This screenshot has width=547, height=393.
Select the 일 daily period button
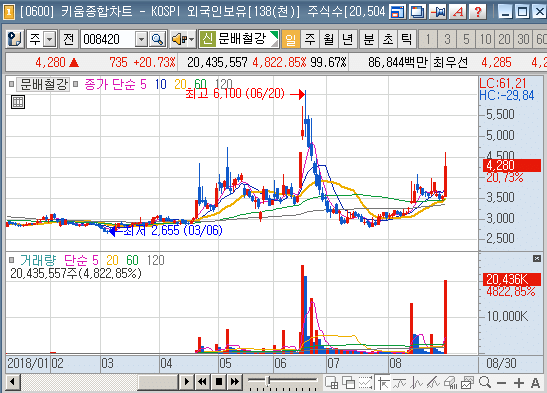coord(291,39)
